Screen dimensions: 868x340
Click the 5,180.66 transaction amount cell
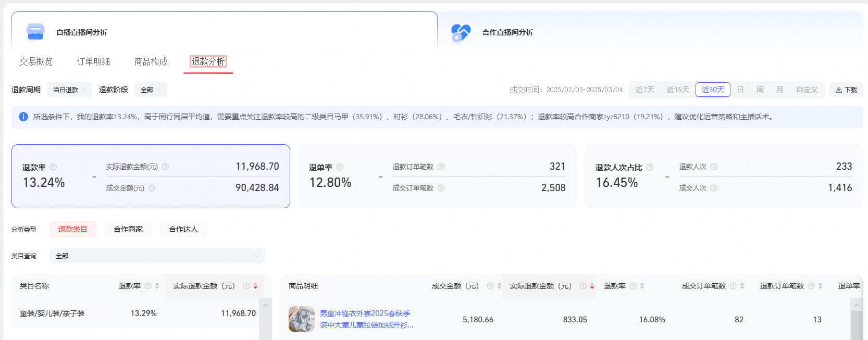pos(478,320)
